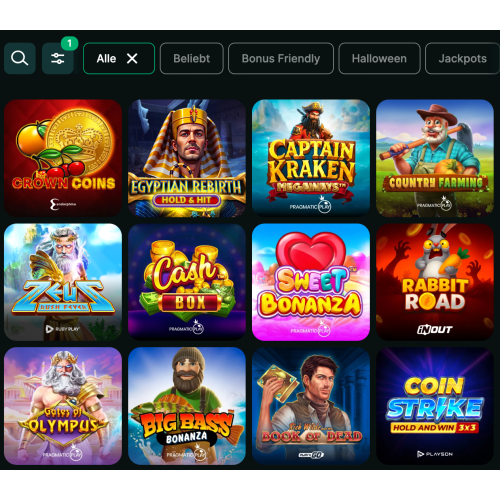Select the Bonus Friendly category
The height and width of the screenshot is (500, 500).
click(x=281, y=58)
